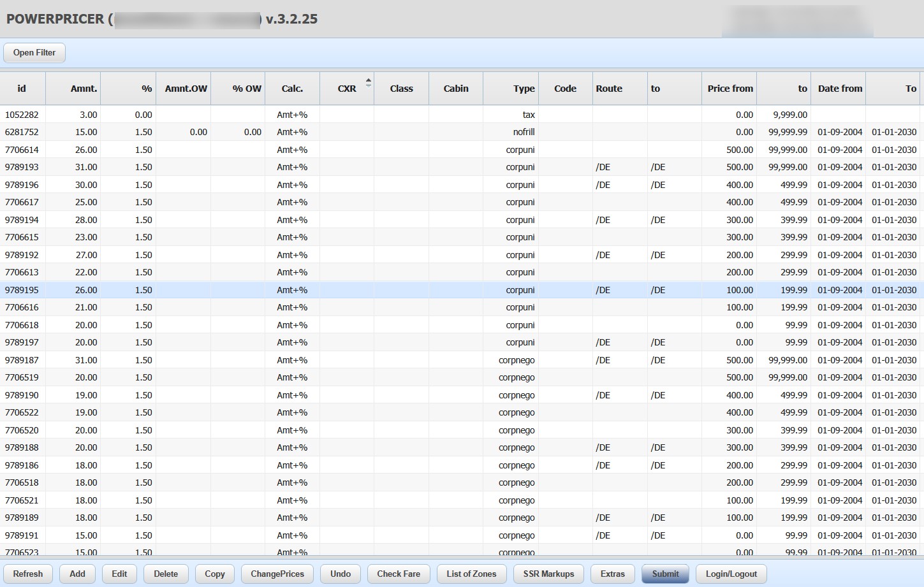Submit the changes
Screen dimensions: 924x587
[x=665, y=574]
